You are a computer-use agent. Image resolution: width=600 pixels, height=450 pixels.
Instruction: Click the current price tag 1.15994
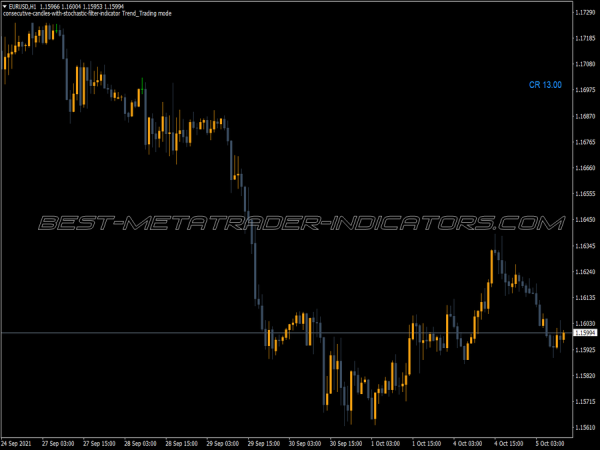(x=586, y=332)
